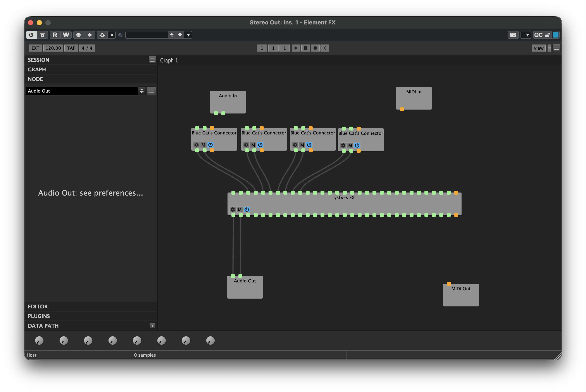This screenshot has height=392, width=586.
Task: Click the Stop transport button
Action: (x=305, y=48)
